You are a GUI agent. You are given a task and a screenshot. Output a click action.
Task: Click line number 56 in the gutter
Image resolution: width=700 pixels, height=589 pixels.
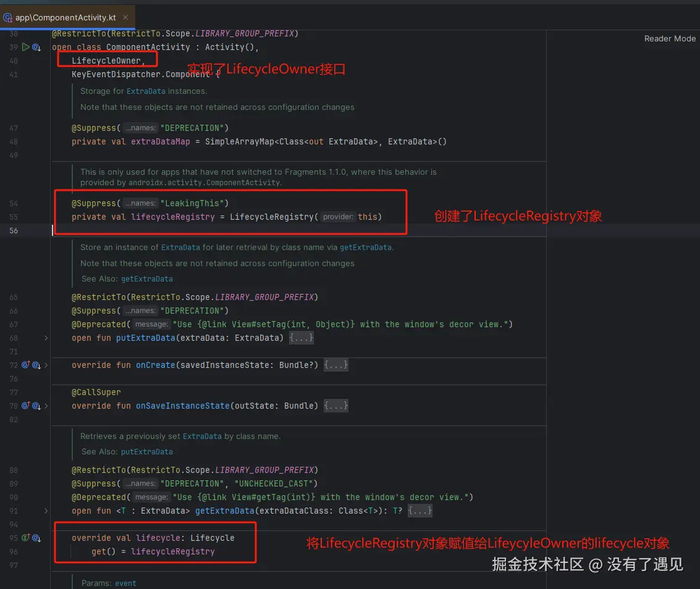(x=14, y=231)
